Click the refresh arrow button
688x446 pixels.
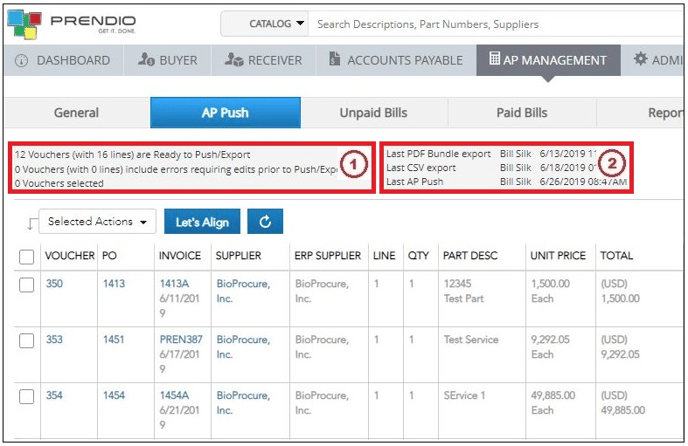pos(265,222)
